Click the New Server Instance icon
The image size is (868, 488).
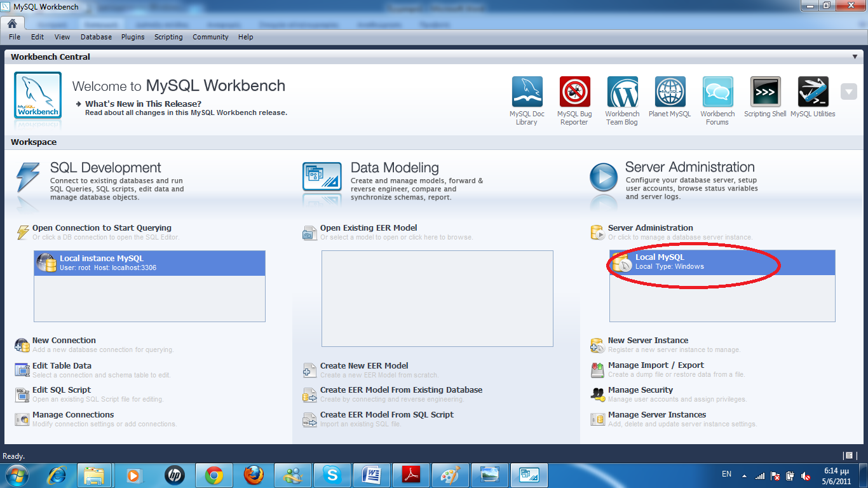pyautogui.click(x=597, y=345)
